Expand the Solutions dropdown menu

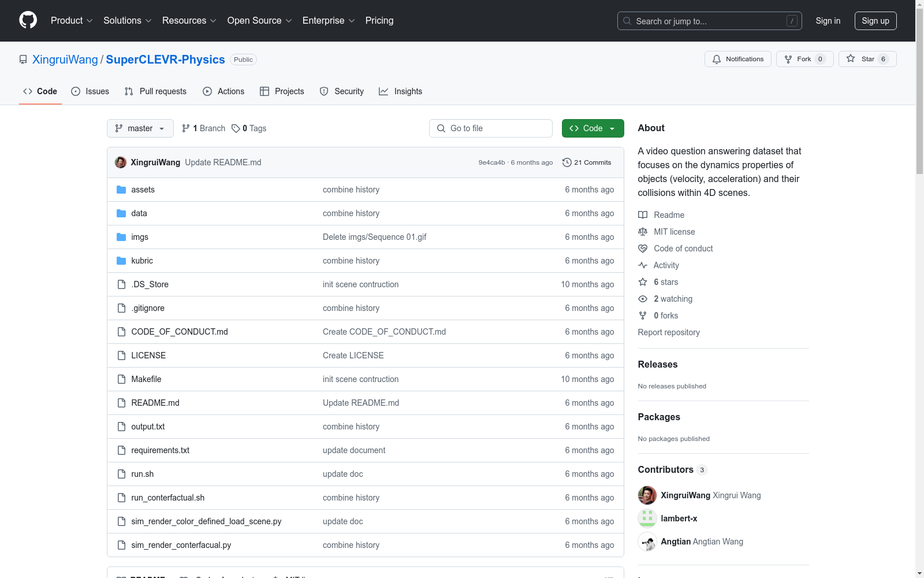point(128,20)
